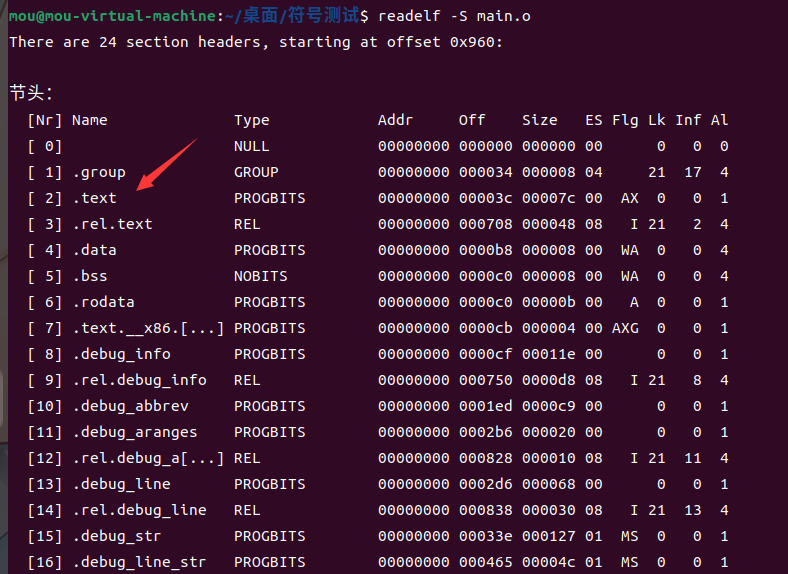Click the "readelf -S main.o" command text
Screen dimensions: 788x574
[458, 16]
